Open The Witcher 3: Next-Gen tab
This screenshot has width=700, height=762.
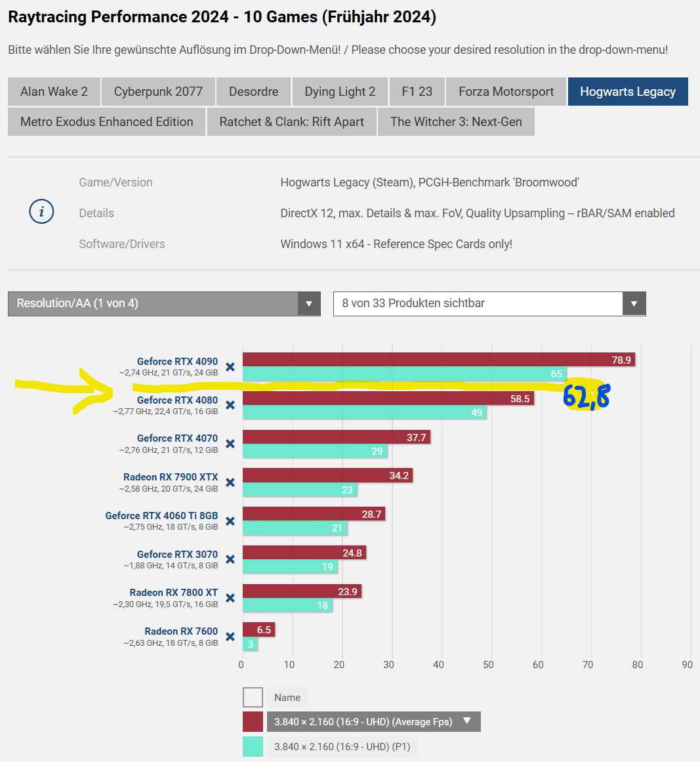[x=456, y=121]
